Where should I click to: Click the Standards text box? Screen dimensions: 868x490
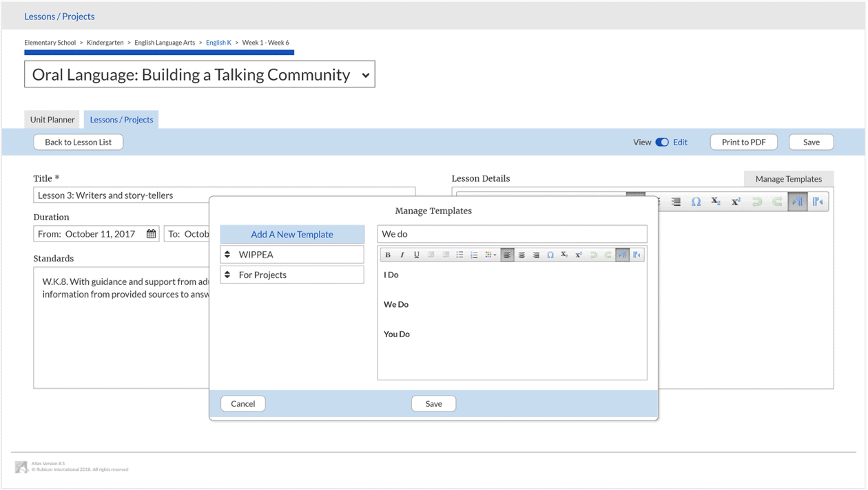click(x=122, y=328)
